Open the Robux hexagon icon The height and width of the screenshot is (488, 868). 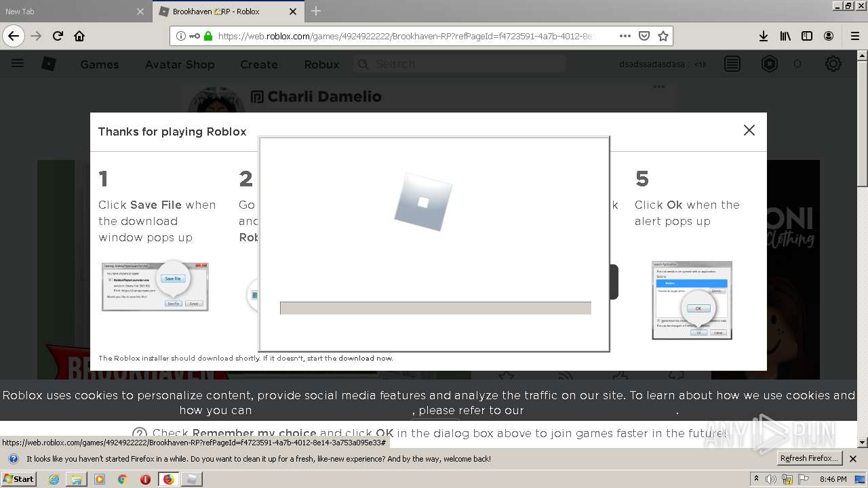[770, 64]
